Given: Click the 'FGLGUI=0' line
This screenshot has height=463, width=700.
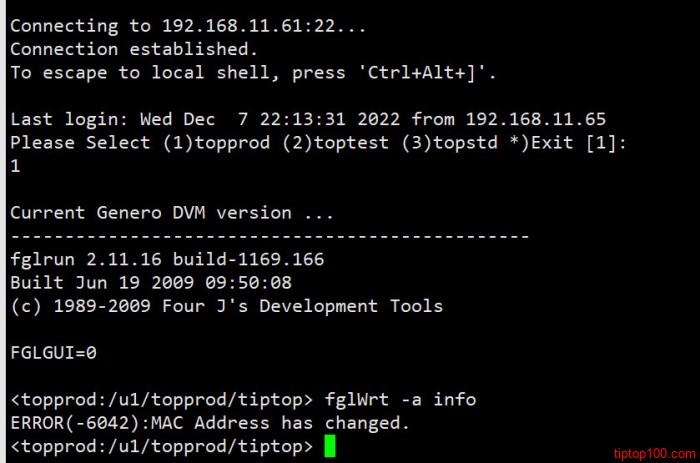Looking at the screenshot, I should [x=54, y=353].
